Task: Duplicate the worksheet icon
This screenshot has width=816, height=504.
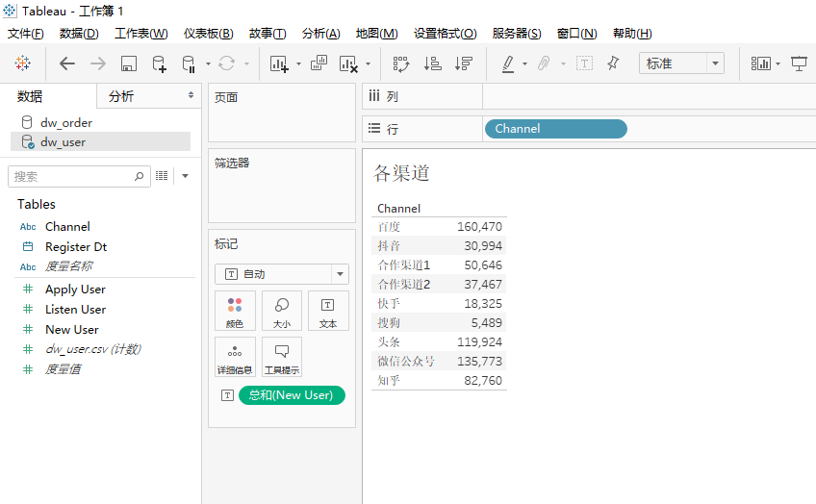Action: (319, 63)
